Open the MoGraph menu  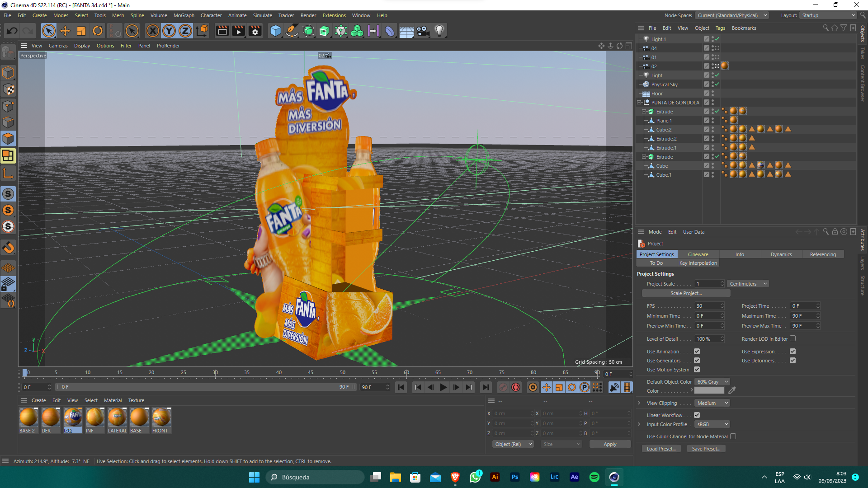[184, 15]
